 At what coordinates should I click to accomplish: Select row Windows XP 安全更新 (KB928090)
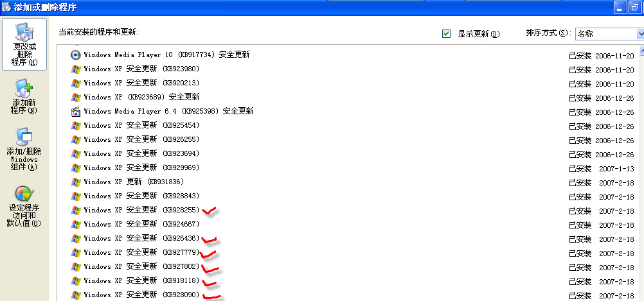click(x=352, y=295)
